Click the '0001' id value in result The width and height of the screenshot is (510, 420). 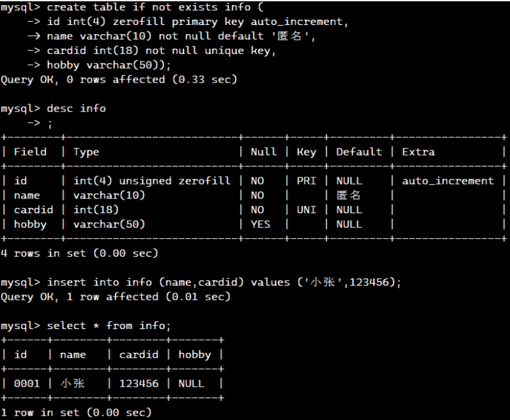pos(27,384)
